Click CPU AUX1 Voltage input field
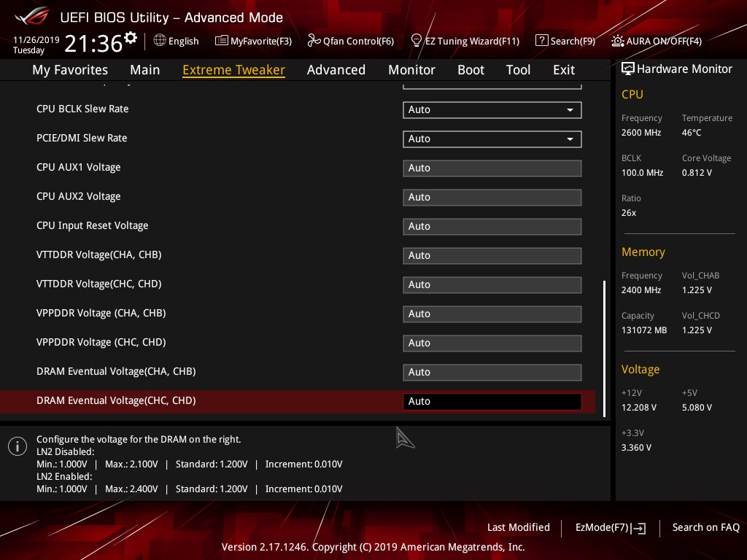747x560 pixels. point(492,168)
